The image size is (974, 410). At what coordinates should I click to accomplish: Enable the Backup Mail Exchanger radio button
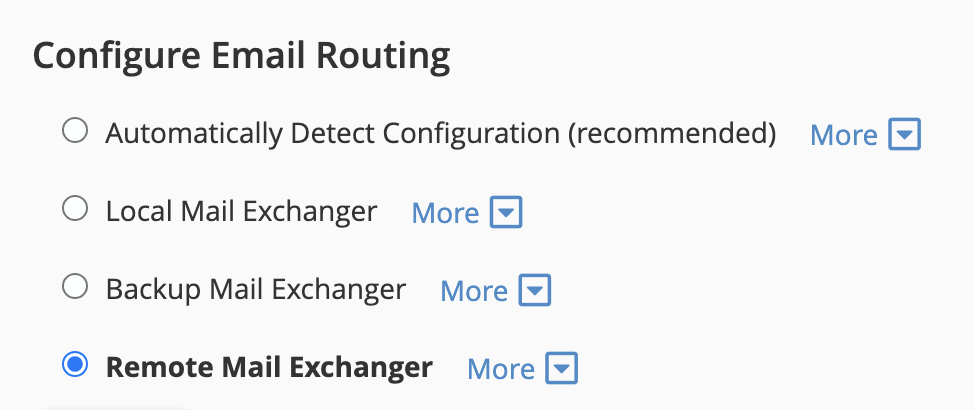[x=75, y=287]
